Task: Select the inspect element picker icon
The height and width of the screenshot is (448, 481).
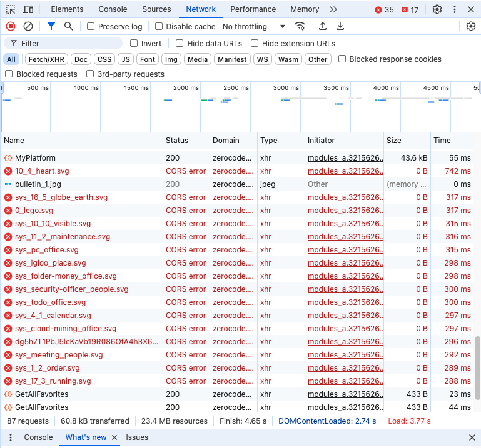Action: pos(11,9)
